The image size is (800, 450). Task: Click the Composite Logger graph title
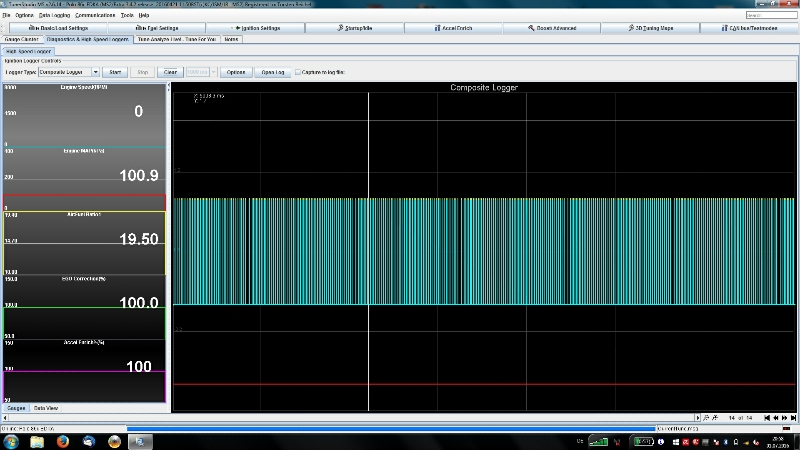[x=484, y=87]
